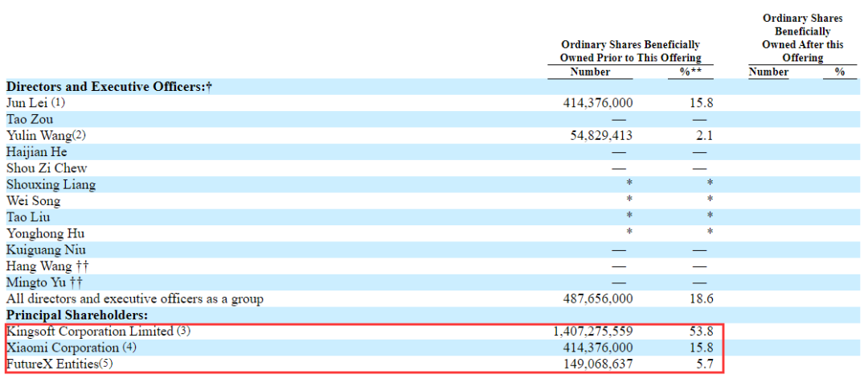Click Xiaomi's share number 414,376,000

(x=598, y=348)
